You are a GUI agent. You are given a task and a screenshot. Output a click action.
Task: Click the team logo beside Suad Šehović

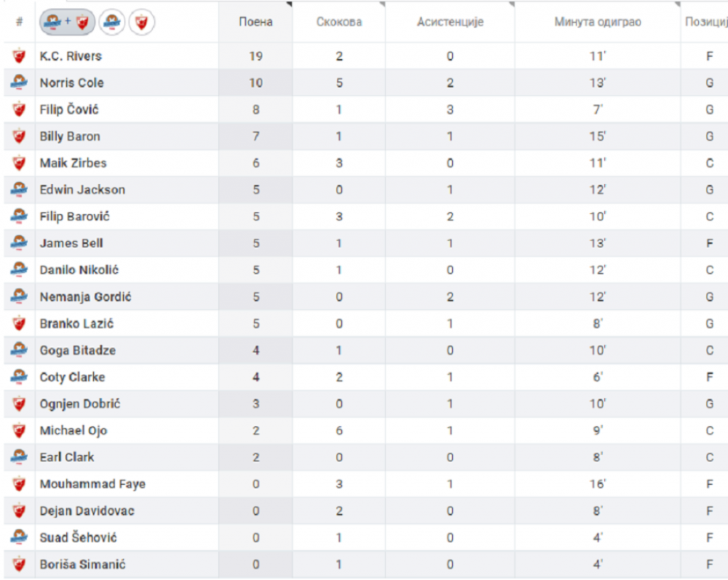[18, 537]
